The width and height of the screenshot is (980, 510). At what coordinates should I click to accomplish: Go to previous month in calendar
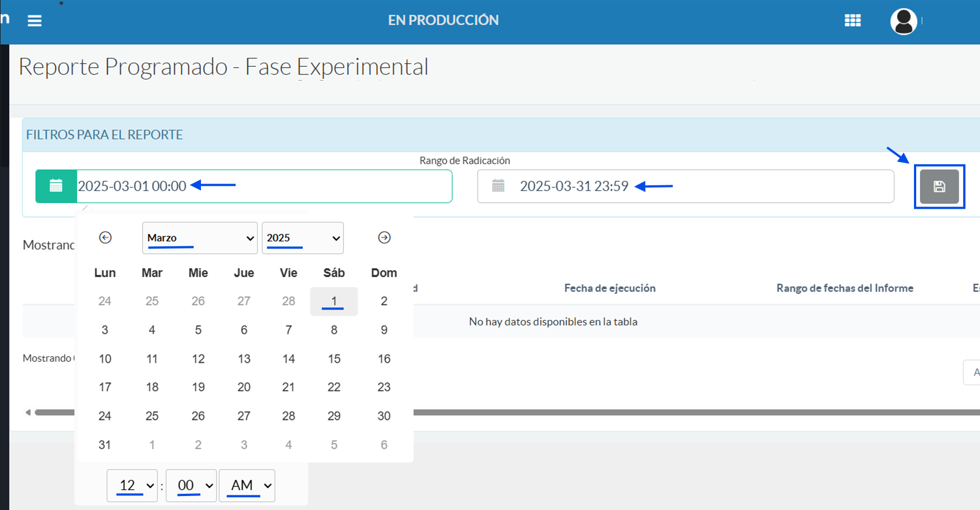(105, 237)
